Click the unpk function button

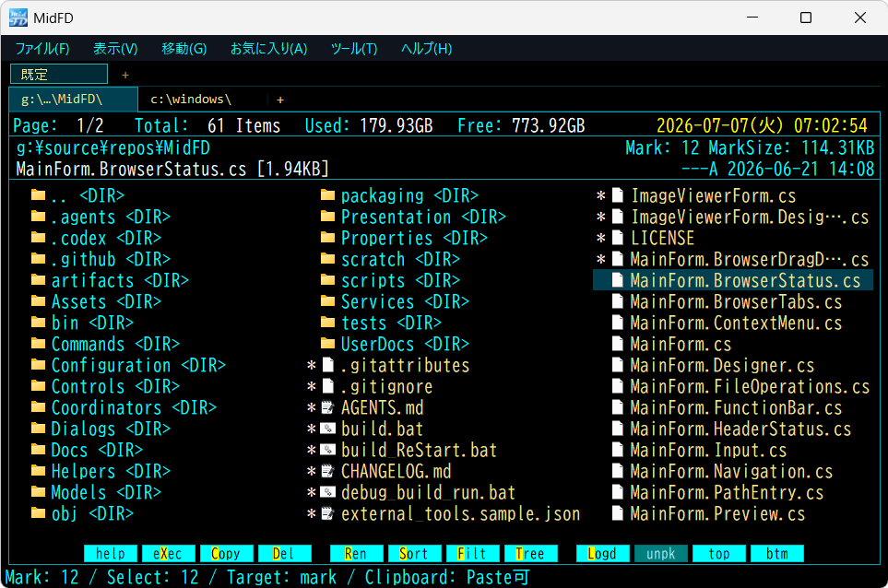661,554
